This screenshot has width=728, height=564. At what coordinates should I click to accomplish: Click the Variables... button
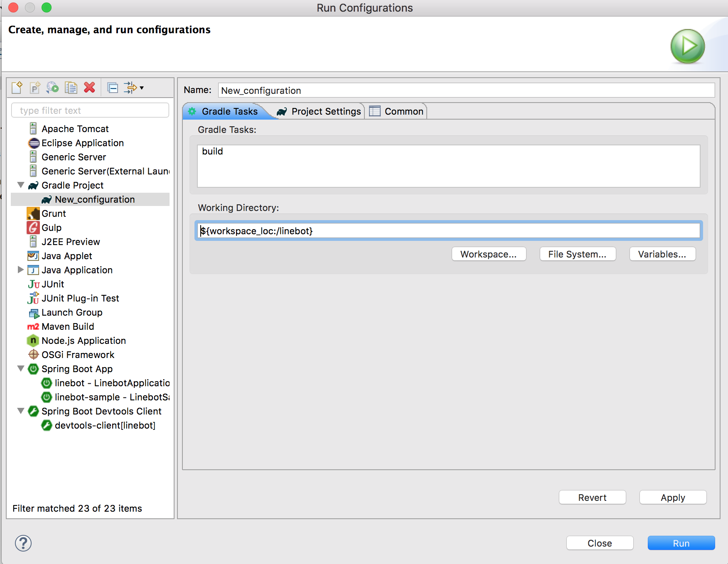pos(662,254)
